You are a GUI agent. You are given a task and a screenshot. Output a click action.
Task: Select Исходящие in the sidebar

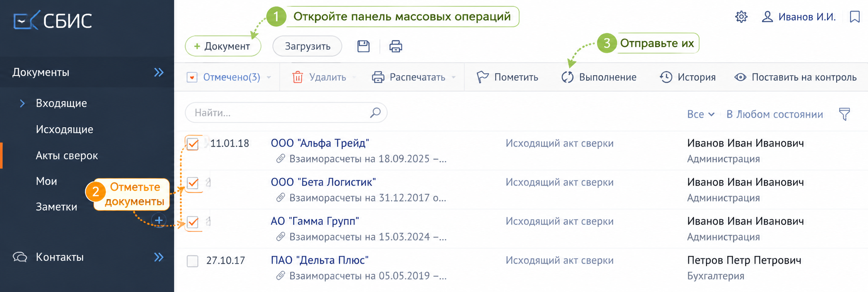64,129
